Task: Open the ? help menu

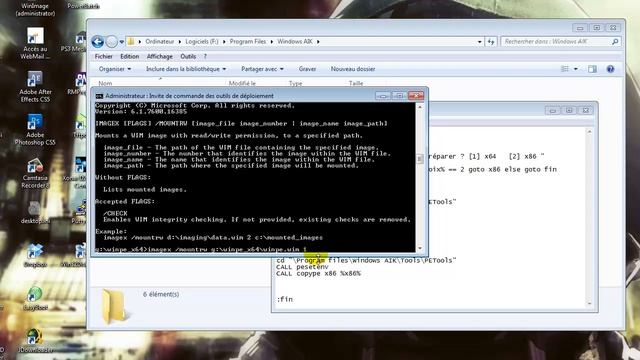Action: point(205,56)
